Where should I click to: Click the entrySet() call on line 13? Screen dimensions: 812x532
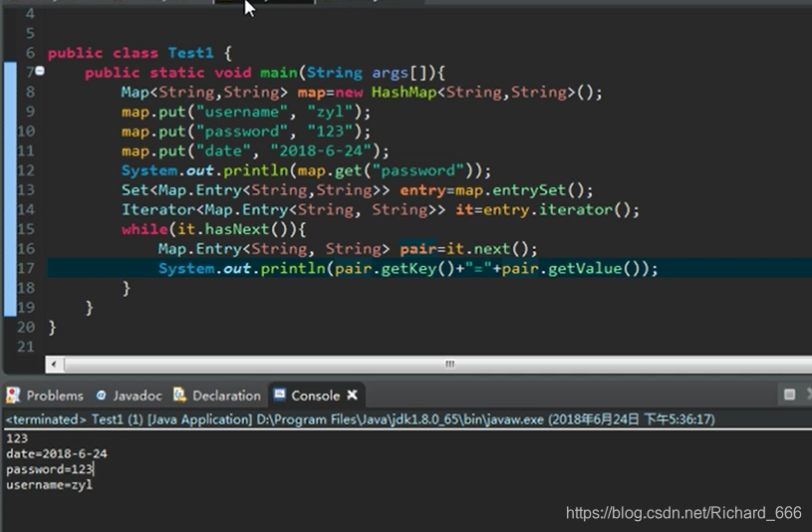pyautogui.click(x=537, y=190)
